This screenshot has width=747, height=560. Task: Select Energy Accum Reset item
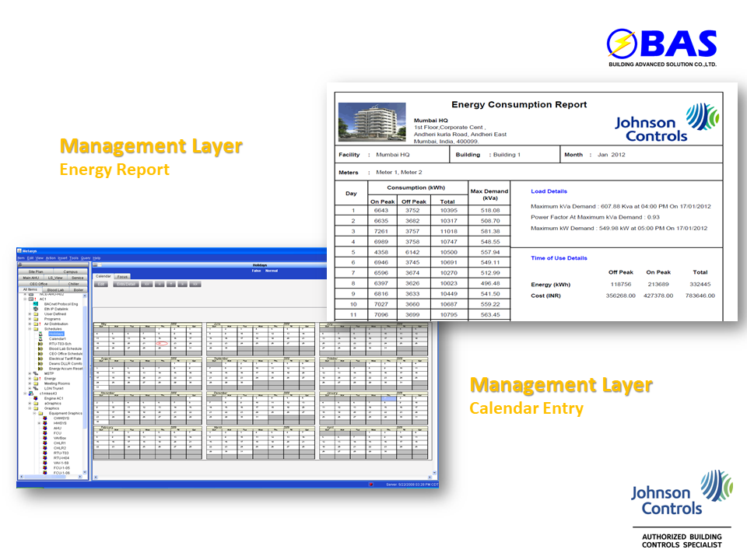[x=65, y=369]
